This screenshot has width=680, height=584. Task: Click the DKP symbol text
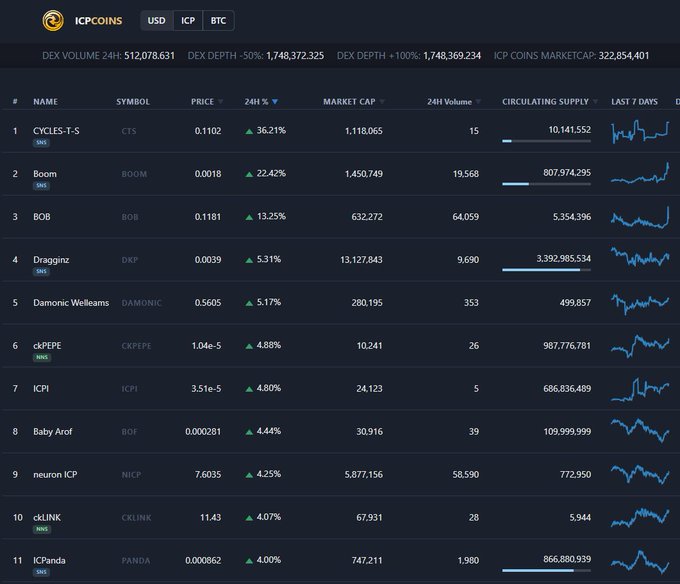tap(130, 260)
